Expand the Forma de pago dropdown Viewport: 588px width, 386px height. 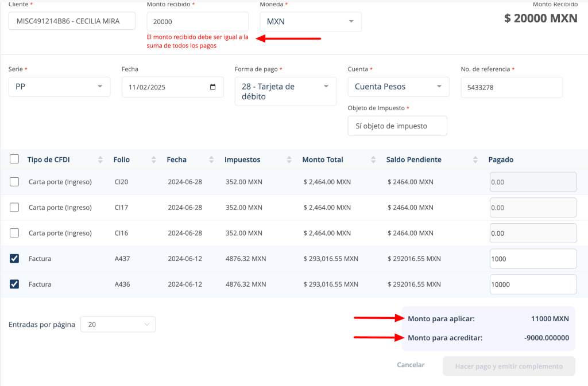(285, 91)
